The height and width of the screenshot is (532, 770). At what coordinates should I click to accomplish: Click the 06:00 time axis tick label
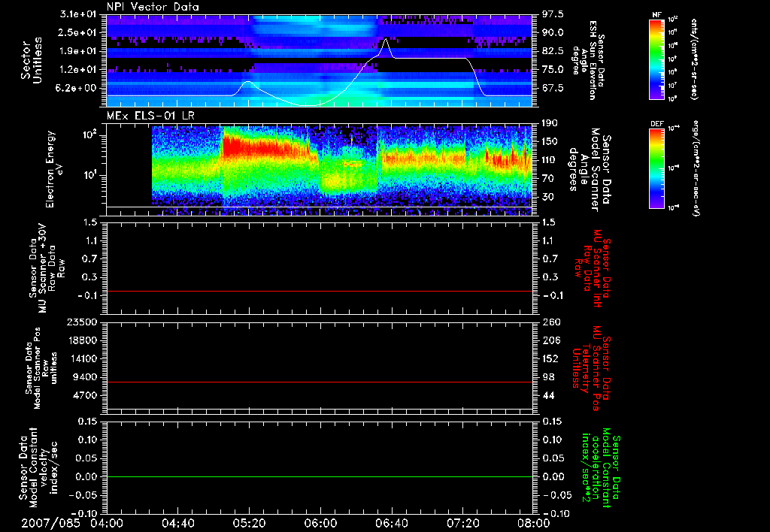tap(320, 523)
